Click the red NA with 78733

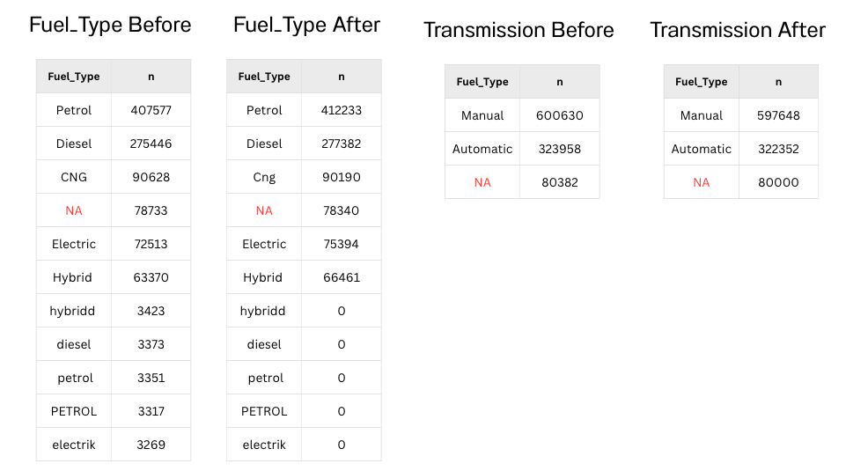74,210
